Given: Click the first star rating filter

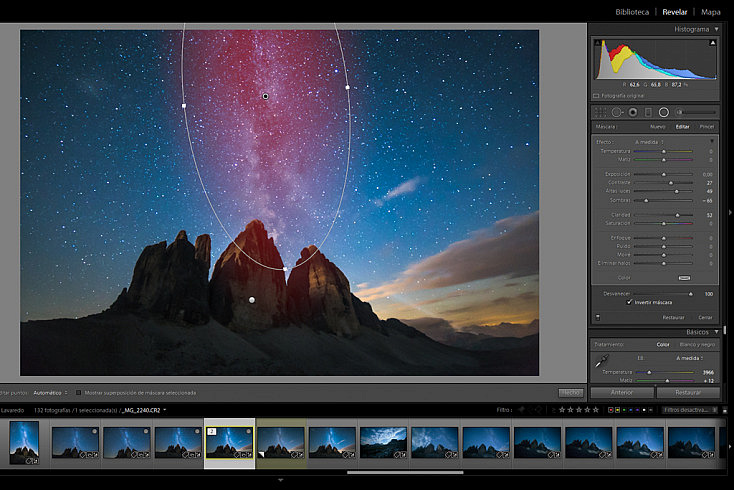Looking at the screenshot, I should tap(562, 410).
